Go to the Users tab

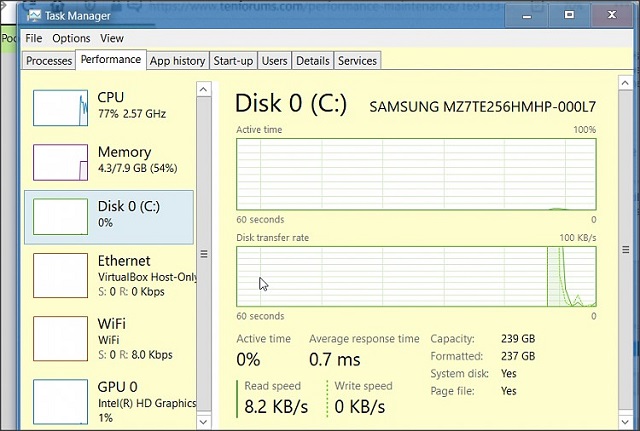(274, 61)
